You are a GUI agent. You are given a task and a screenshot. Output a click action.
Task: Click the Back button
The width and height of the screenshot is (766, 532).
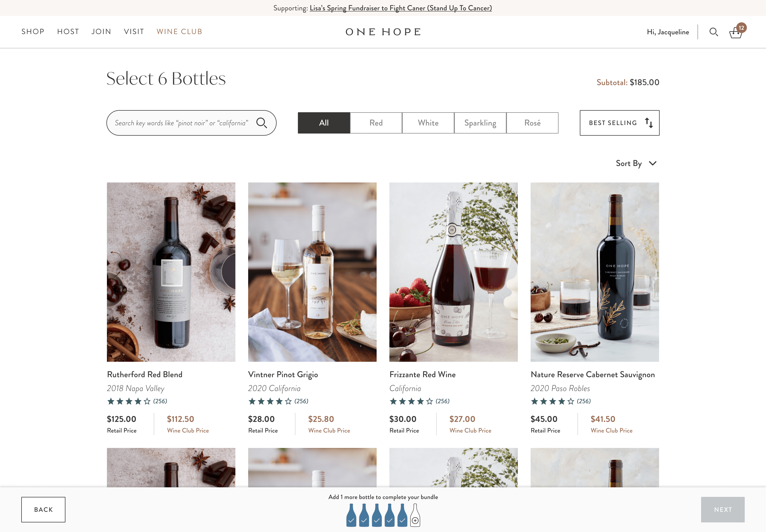point(43,510)
